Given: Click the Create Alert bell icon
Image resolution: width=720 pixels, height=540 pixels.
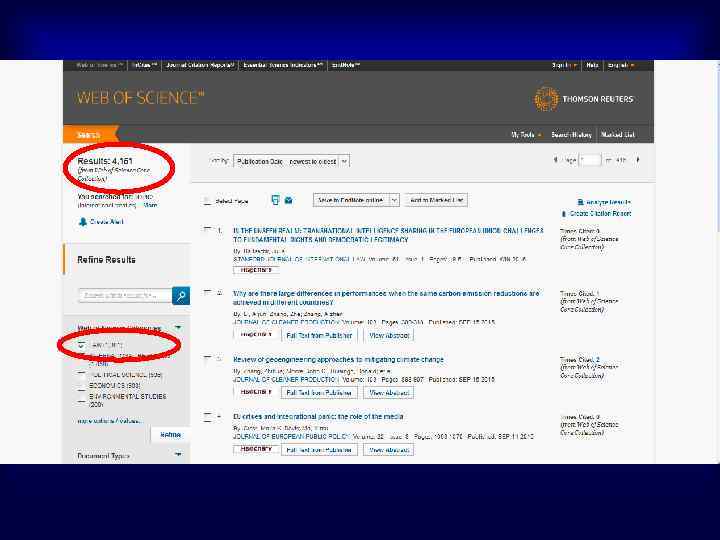Looking at the screenshot, I should tap(83, 222).
